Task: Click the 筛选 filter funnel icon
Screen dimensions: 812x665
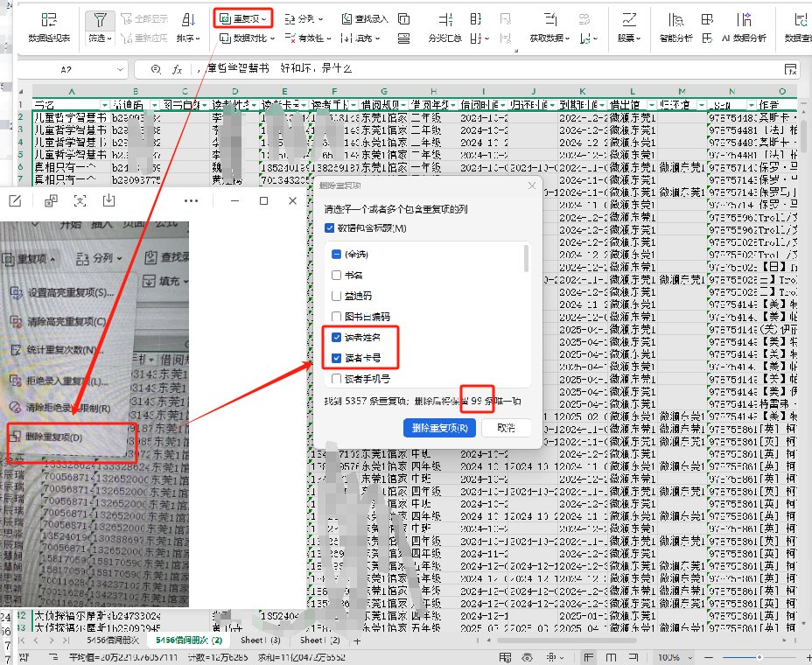Action: pos(101,21)
